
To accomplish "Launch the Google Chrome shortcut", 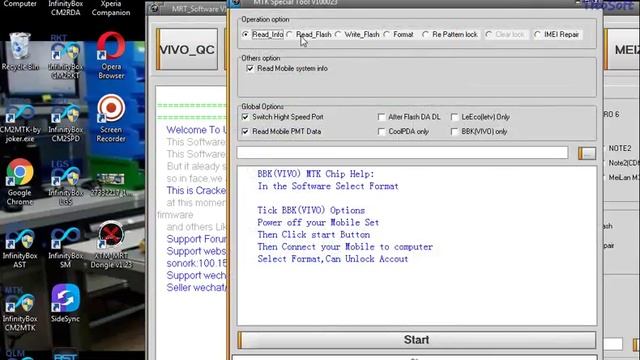I will point(20,182).
